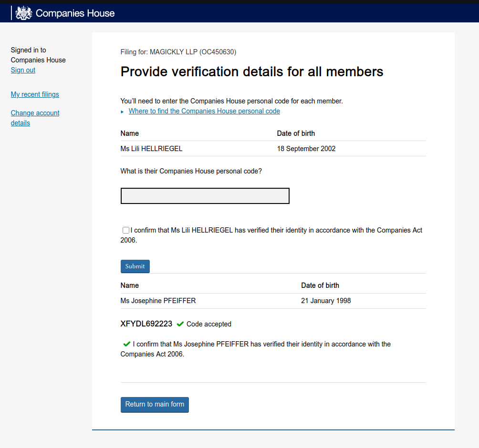Click the Return to main form button
The image size is (479, 448).
pos(155,404)
